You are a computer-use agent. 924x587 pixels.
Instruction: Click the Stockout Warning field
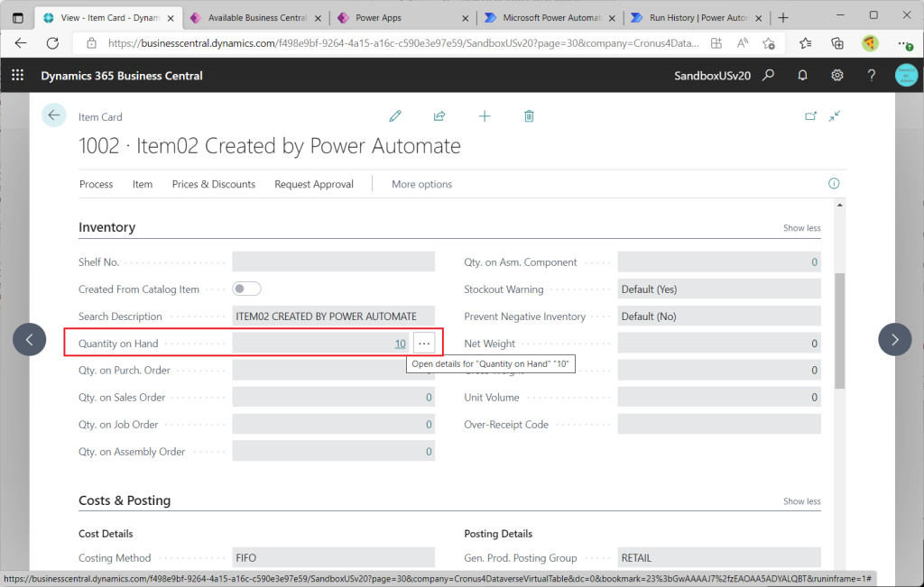click(719, 289)
